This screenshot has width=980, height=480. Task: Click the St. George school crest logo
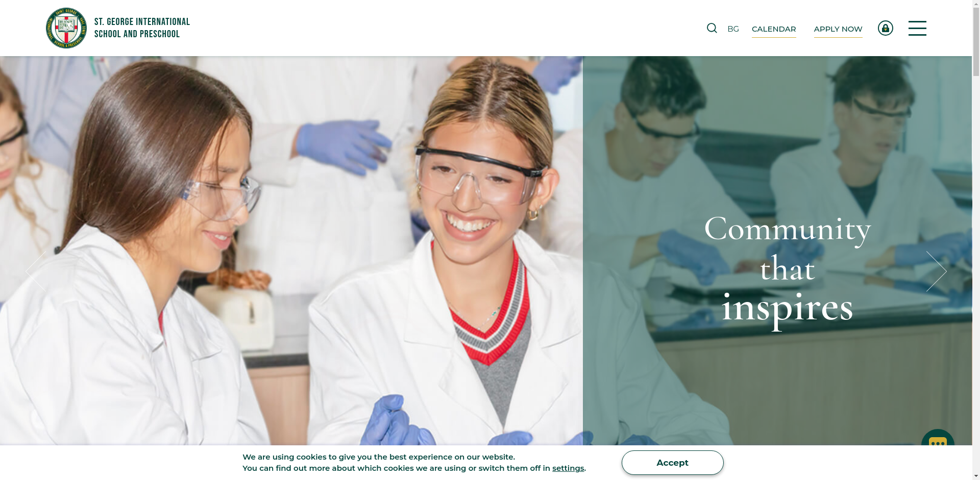pos(66,28)
